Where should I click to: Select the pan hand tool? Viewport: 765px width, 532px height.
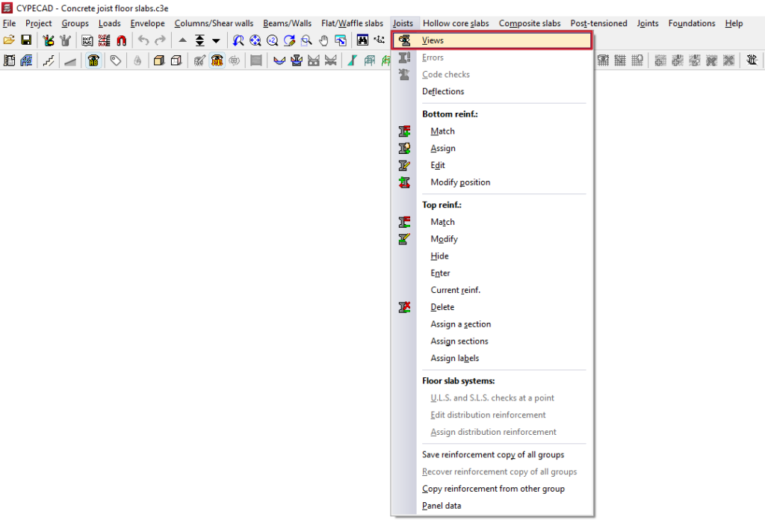[323, 40]
